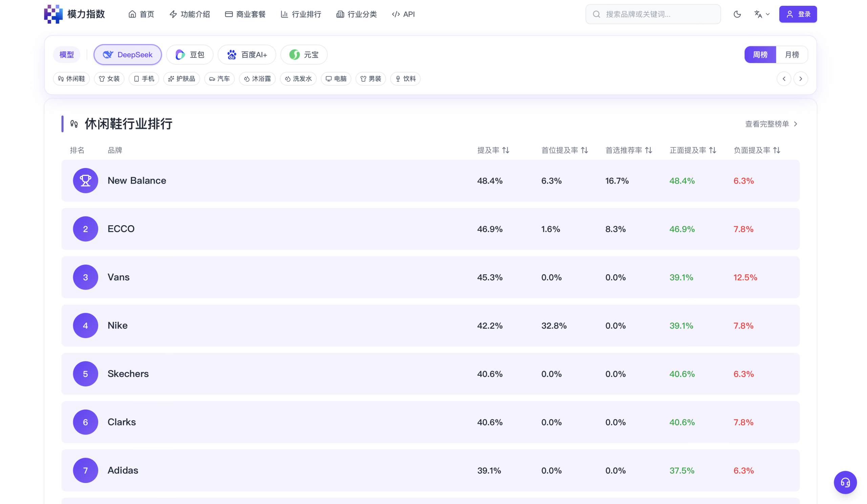Show previous categories with left chevron
The height and width of the screenshot is (504, 867).
tap(784, 79)
